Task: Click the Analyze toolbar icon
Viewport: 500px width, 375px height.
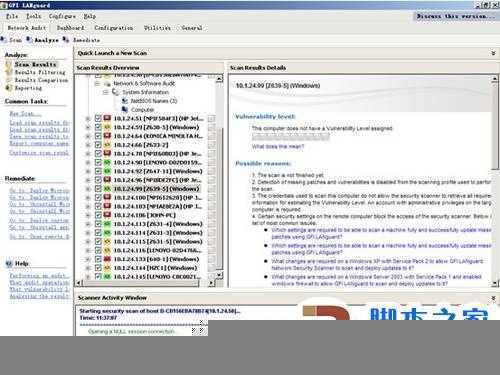Action: (29, 40)
